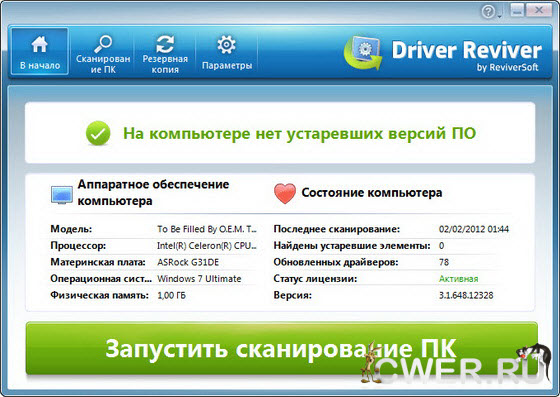This screenshot has height=397, width=560.
Task: Click the 'Статус лицензии:' label
Action: click(315, 278)
